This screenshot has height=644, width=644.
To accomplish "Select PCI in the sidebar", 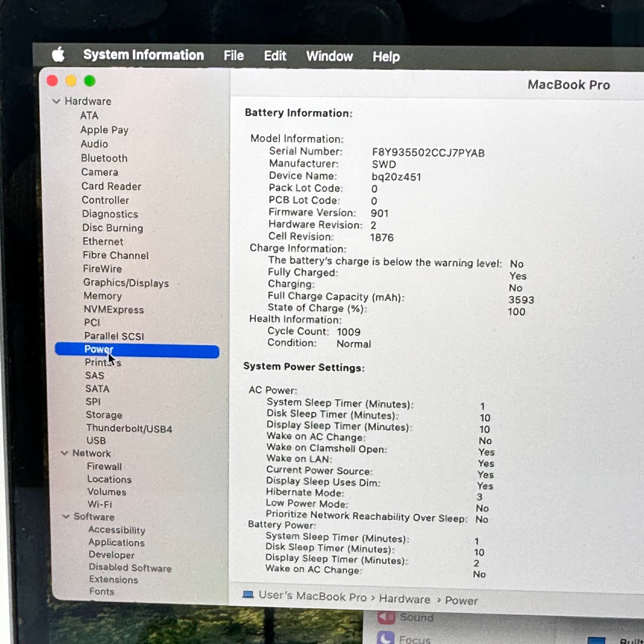I will coord(92,323).
